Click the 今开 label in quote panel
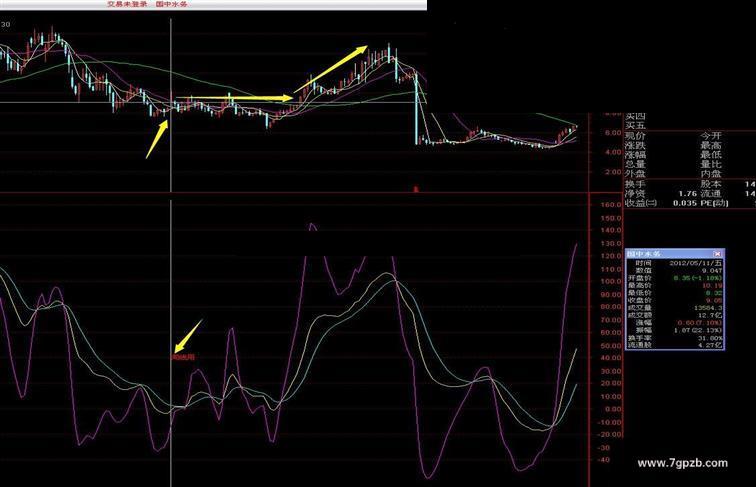The height and width of the screenshot is (487, 756). (x=711, y=135)
